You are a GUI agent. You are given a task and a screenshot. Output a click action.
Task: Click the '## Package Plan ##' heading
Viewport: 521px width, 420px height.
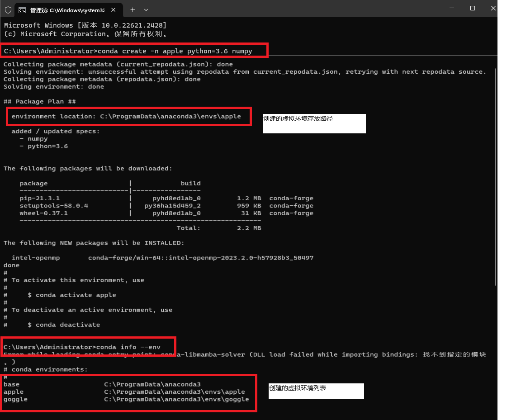(x=40, y=101)
